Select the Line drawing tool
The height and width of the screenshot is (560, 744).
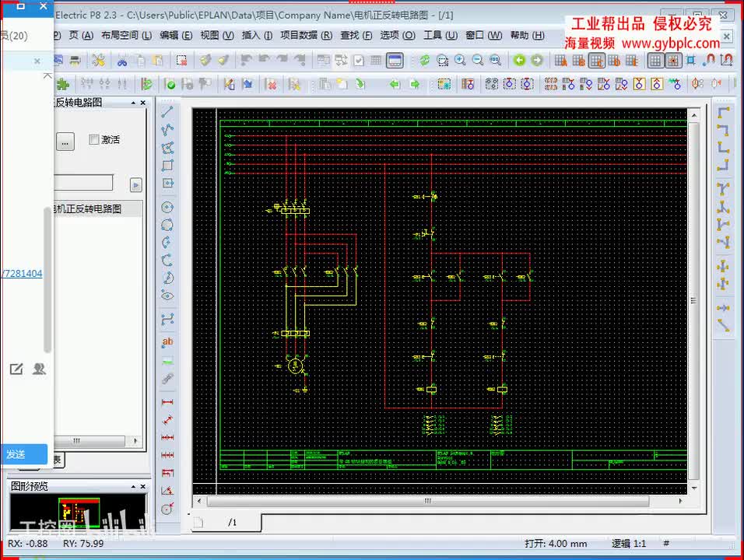(x=167, y=112)
